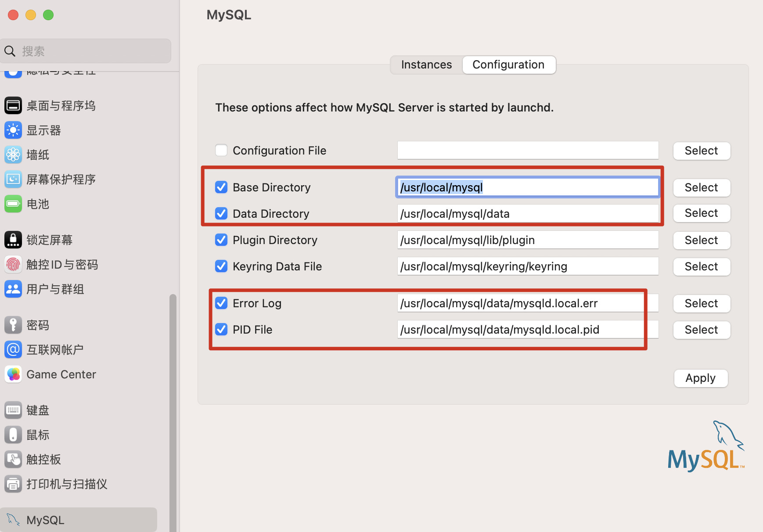Screen dimensions: 763x532
Task: Click the Data Directory path field
Action: tap(528, 213)
